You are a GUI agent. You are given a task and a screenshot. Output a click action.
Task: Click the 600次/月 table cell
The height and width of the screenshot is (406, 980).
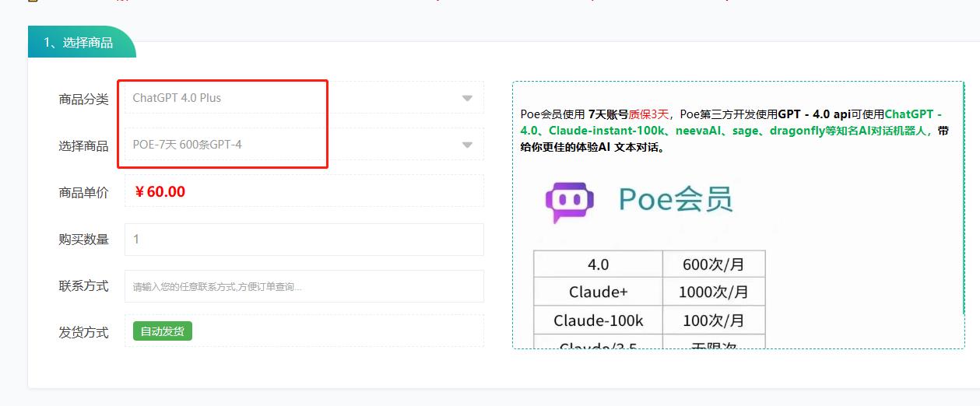[714, 264]
